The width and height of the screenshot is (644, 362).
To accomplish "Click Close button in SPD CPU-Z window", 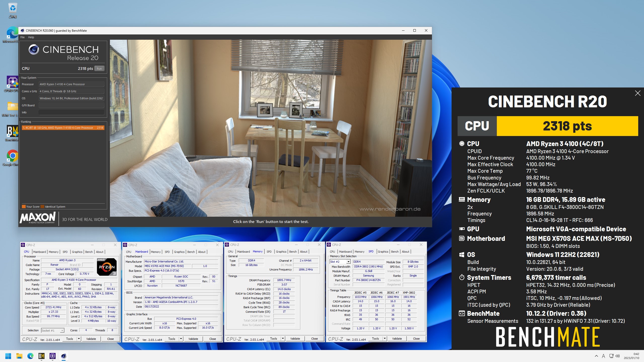I will pos(416,339).
